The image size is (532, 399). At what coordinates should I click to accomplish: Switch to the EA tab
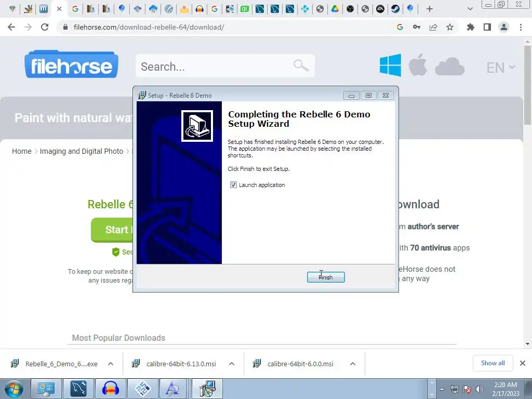click(380, 9)
